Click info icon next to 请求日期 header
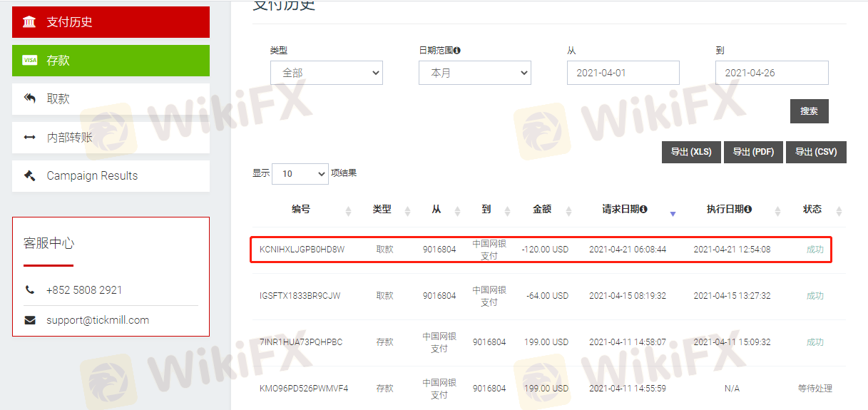This screenshot has width=868, height=410. 643,210
